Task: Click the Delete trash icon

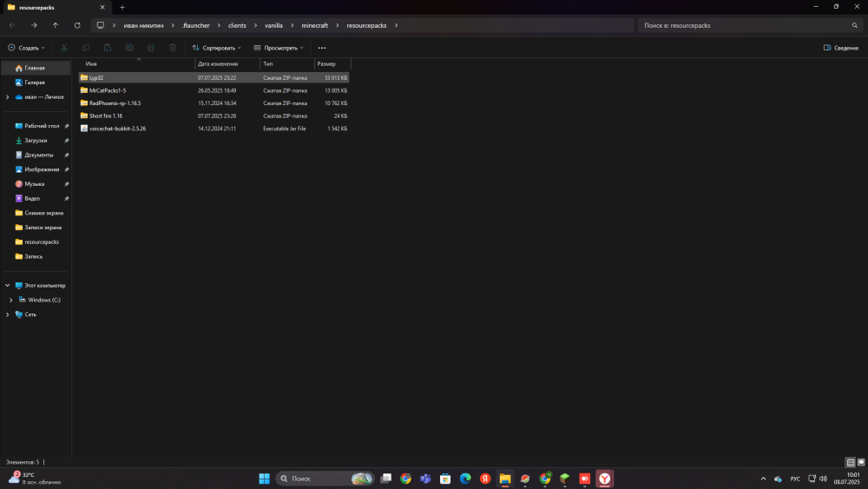Action: (173, 48)
